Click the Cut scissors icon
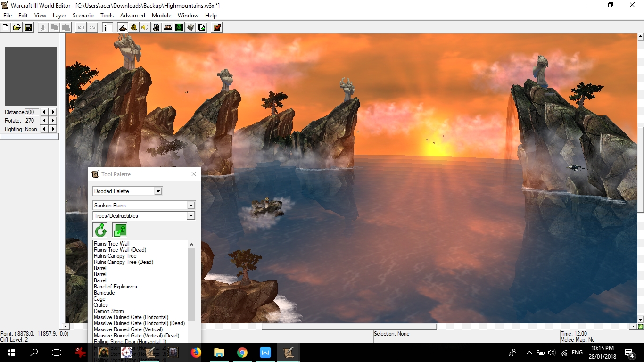Image resolution: width=644 pixels, height=362 pixels. [x=43, y=27]
